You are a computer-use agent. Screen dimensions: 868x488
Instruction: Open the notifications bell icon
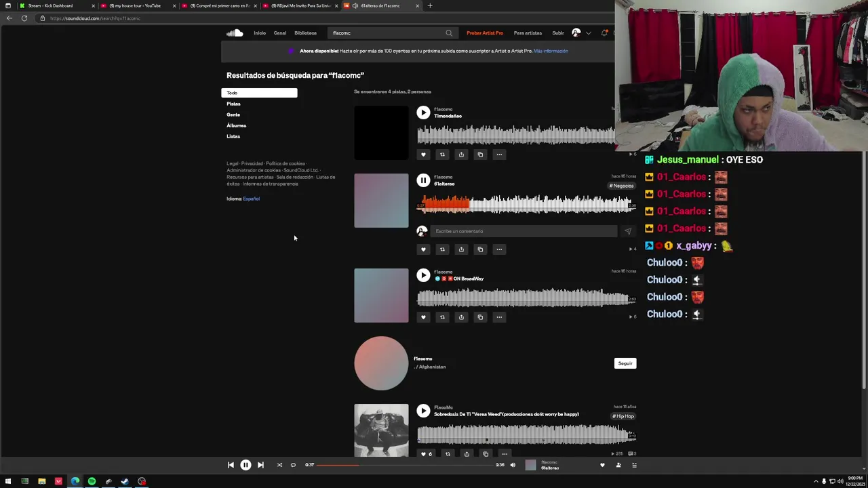604,33
